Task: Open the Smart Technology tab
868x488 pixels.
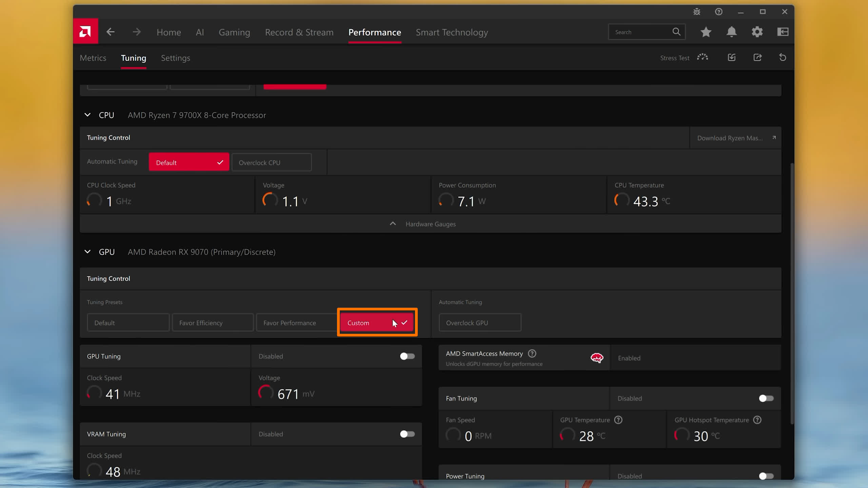Action: tap(452, 32)
